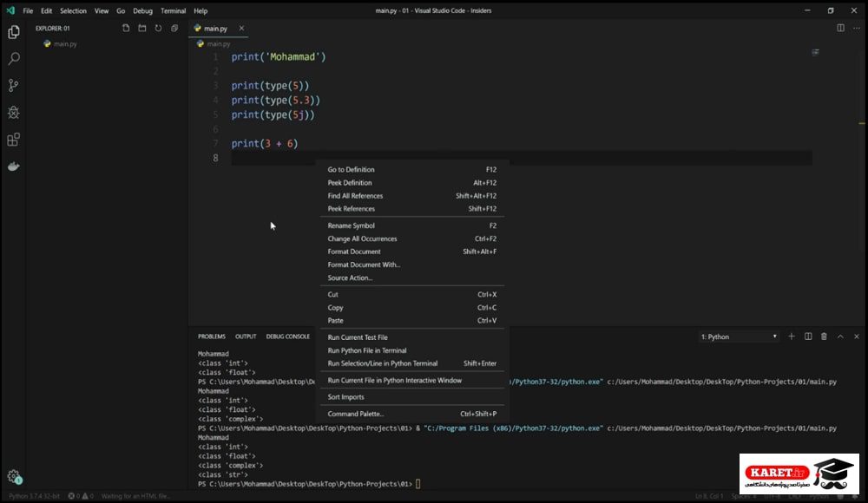The height and width of the screenshot is (503, 868).
Task: Choose Format Document With...
Action: click(411, 265)
